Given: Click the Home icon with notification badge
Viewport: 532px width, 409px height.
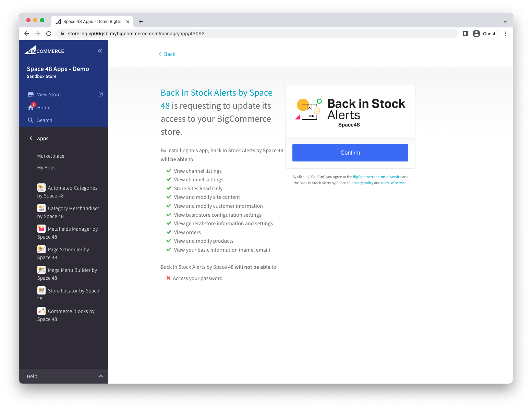Looking at the screenshot, I should (x=31, y=107).
